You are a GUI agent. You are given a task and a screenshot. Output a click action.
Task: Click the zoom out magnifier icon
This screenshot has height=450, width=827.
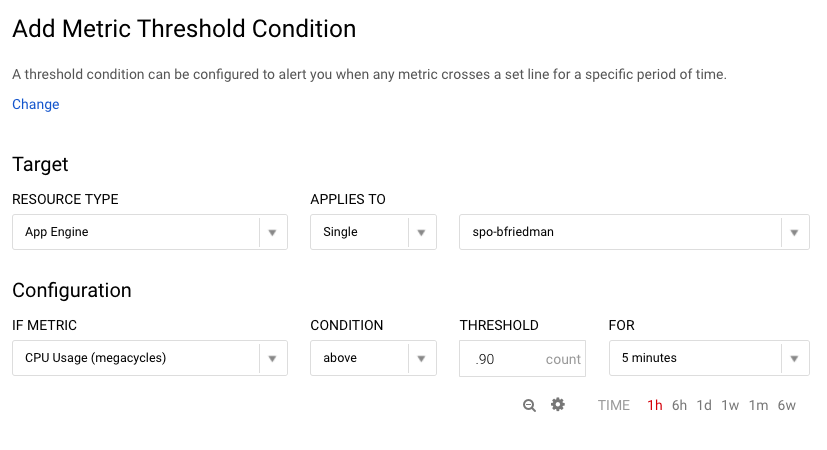530,405
